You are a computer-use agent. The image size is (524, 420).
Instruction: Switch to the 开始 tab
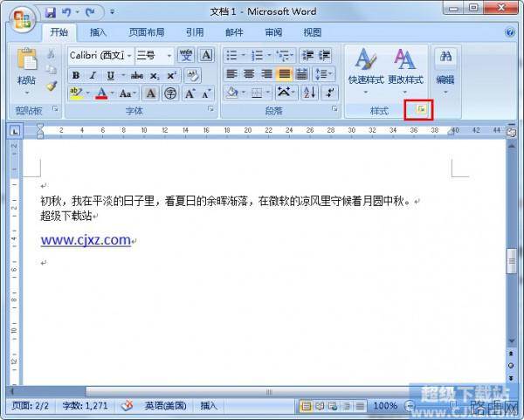tap(59, 32)
